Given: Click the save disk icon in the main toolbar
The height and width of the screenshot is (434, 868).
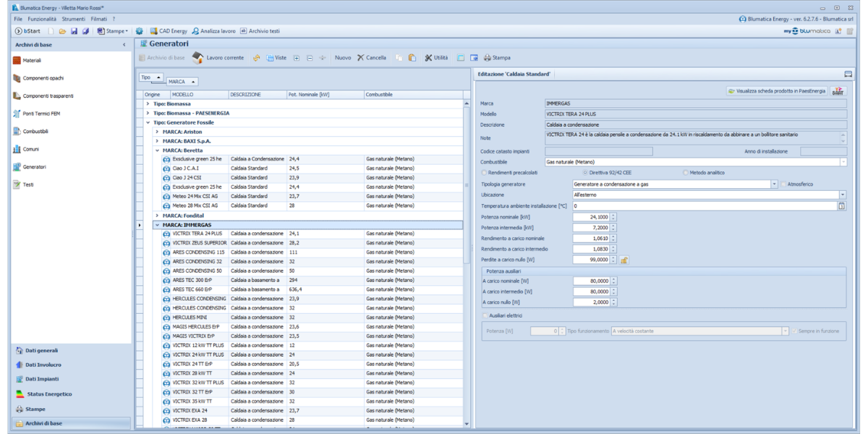Looking at the screenshot, I should (75, 31).
